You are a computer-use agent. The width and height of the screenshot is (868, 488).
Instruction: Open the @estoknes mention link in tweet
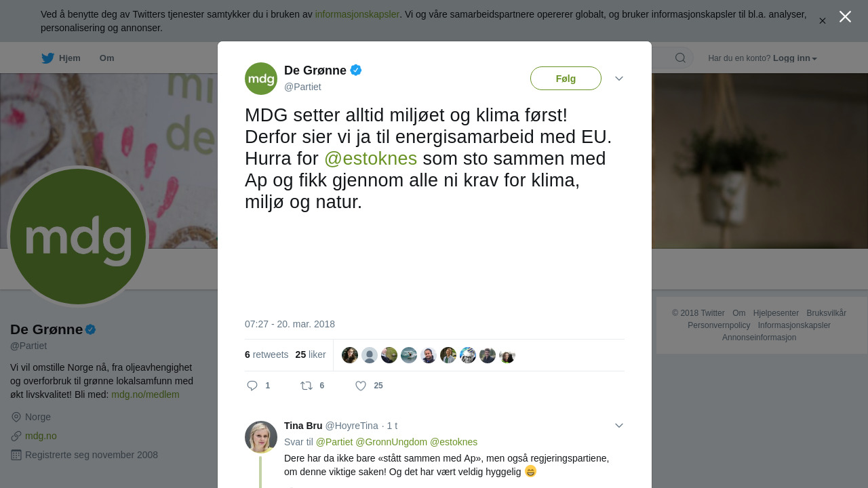tap(370, 159)
